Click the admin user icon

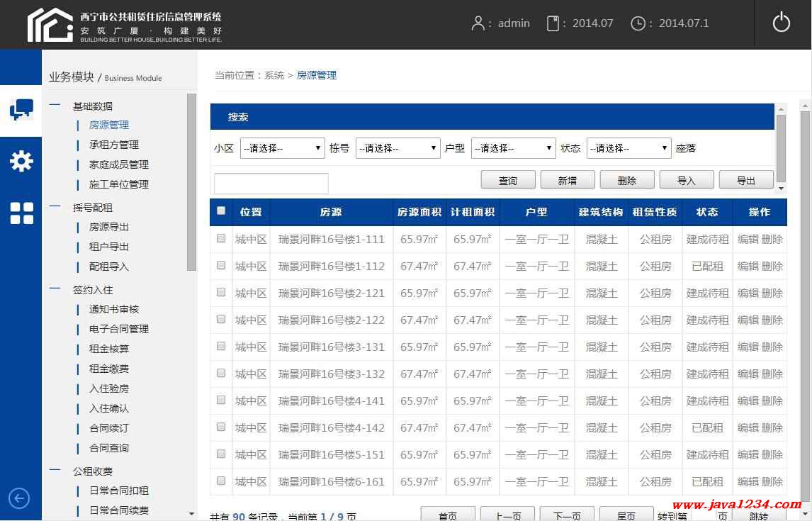(478, 23)
